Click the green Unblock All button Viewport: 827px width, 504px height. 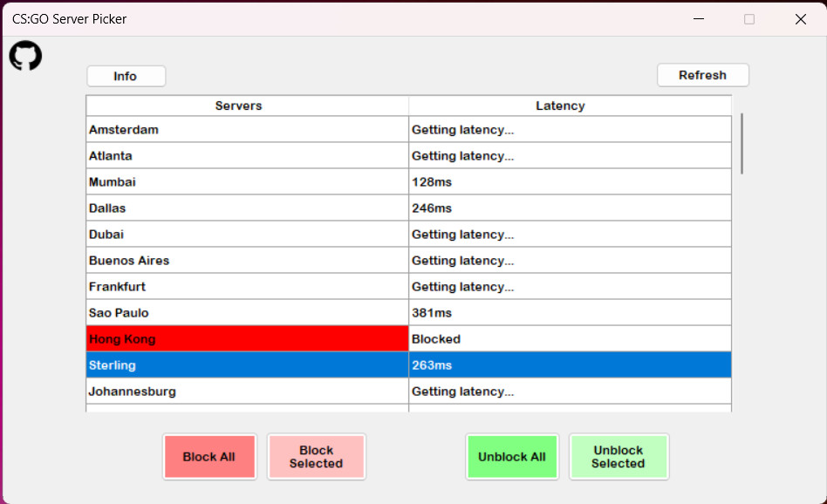tap(512, 457)
